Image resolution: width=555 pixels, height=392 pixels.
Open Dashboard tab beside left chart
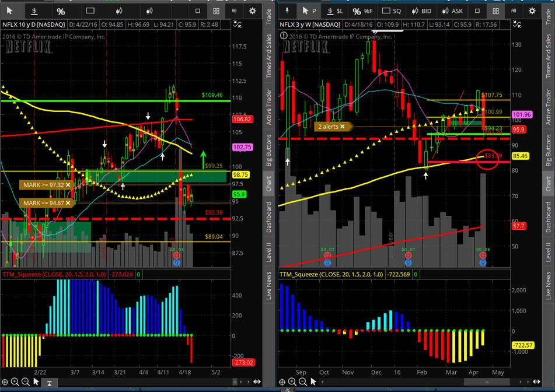pos(269,217)
